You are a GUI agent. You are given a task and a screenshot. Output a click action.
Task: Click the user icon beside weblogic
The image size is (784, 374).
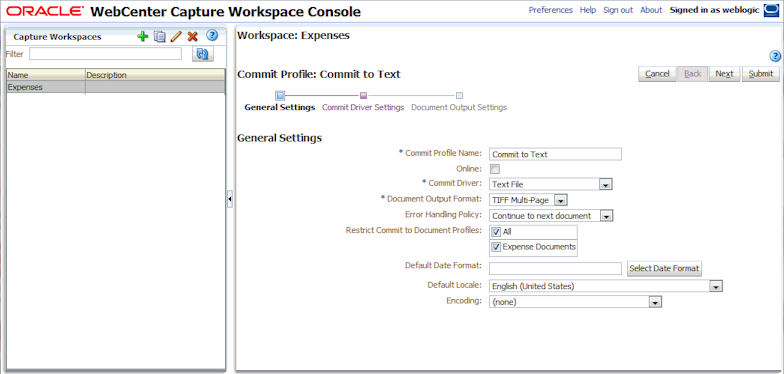[x=772, y=10]
